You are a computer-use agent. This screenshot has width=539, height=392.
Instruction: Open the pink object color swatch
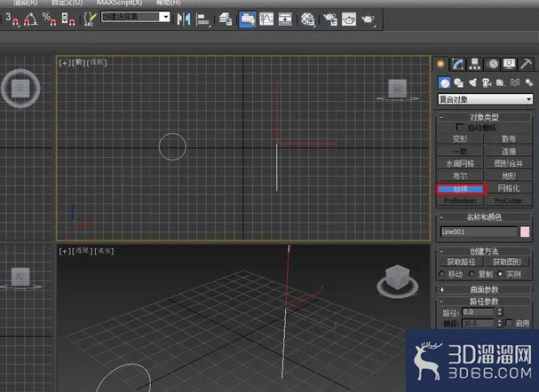coord(525,231)
